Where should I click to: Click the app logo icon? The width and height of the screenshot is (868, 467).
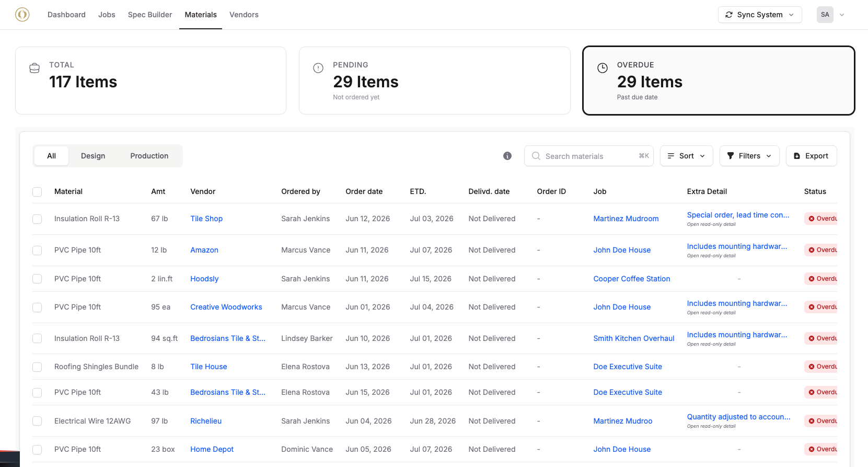(x=22, y=15)
